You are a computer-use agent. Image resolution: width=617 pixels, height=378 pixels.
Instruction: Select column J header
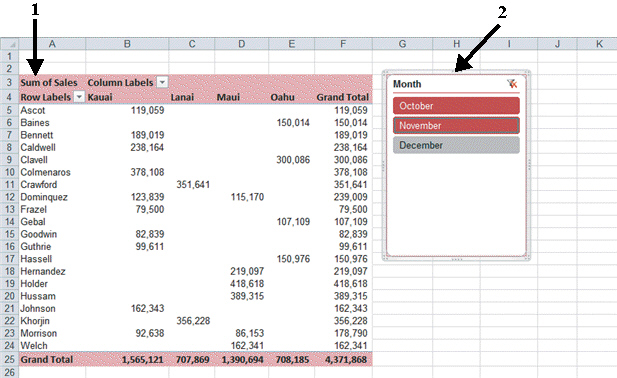pos(557,44)
